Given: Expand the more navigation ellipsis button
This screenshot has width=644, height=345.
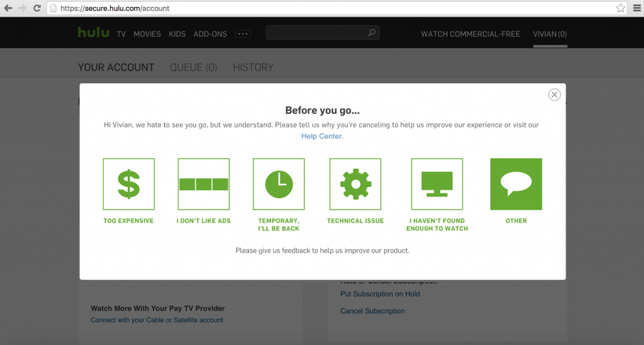Looking at the screenshot, I should (x=243, y=34).
